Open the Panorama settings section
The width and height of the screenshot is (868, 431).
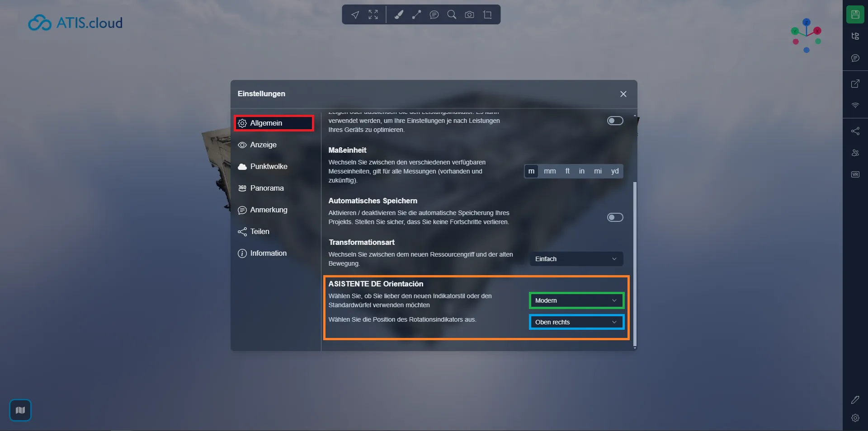click(x=267, y=188)
